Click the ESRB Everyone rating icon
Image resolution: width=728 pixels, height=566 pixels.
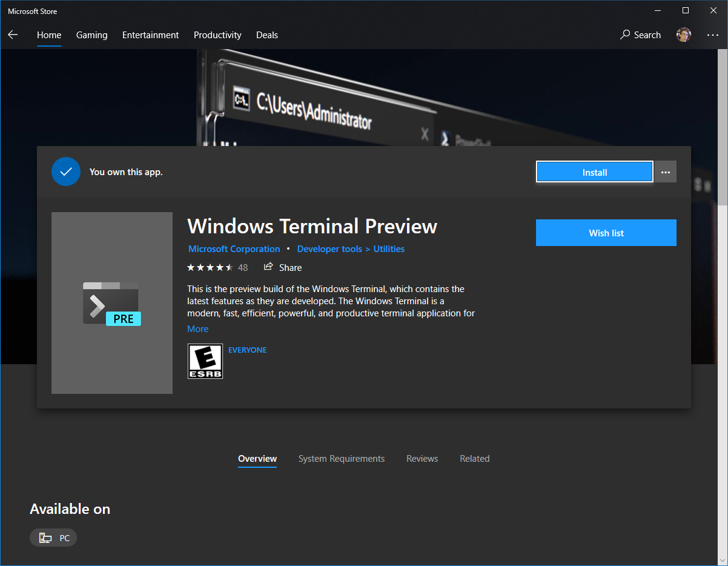click(205, 361)
